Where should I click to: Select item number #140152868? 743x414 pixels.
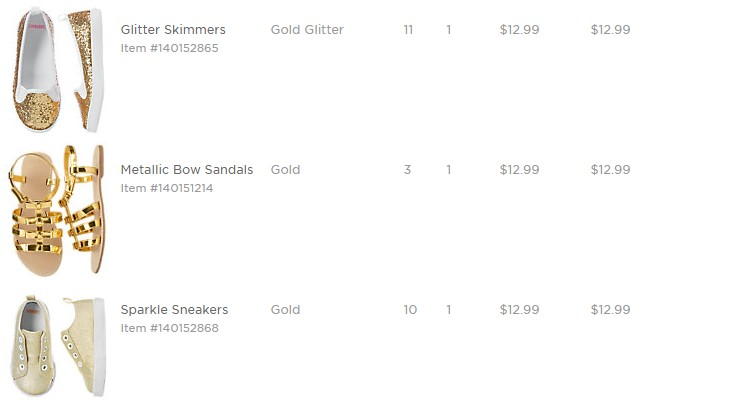pyautogui.click(x=169, y=328)
